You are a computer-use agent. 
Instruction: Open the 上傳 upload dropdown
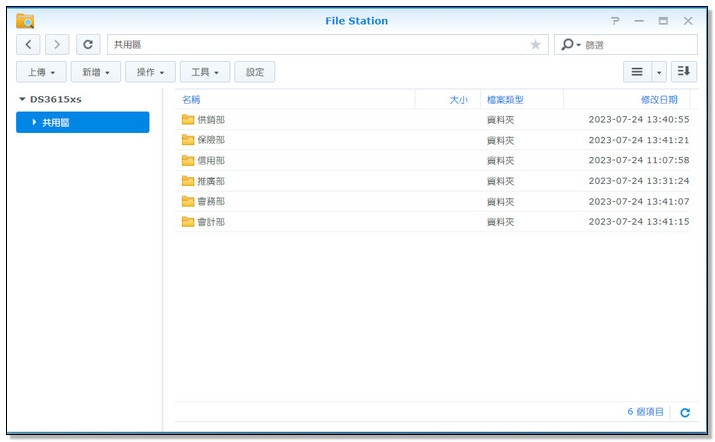pos(41,72)
